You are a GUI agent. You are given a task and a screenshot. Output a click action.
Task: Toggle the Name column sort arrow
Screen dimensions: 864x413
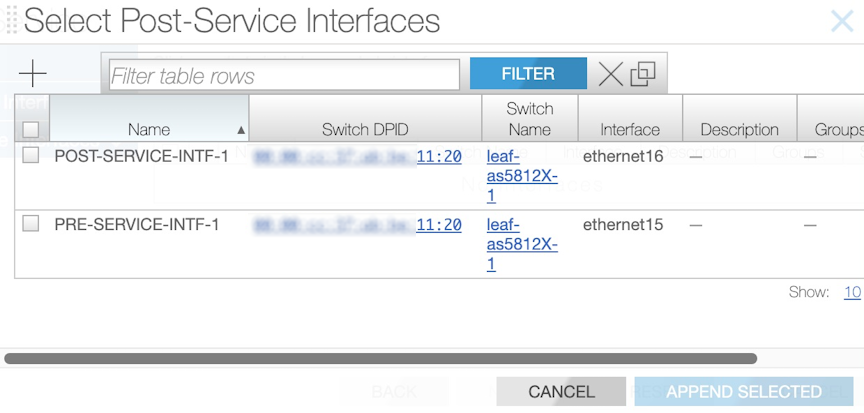point(241,131)
